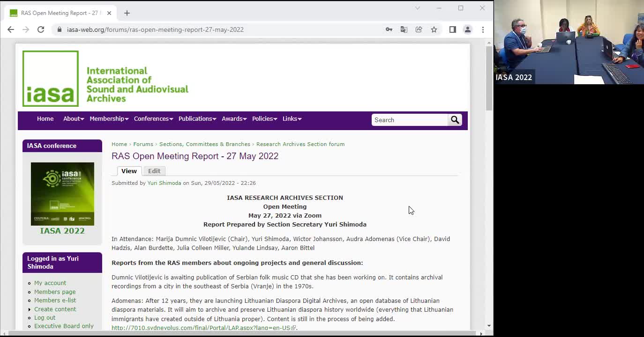Expand the About dropdown menu

pos(74,118)
